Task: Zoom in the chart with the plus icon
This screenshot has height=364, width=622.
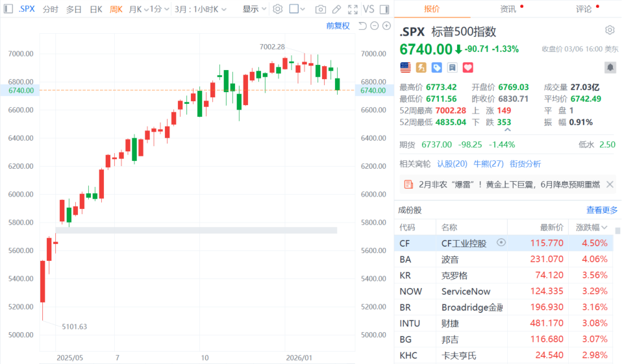Action: coord(387,26)
